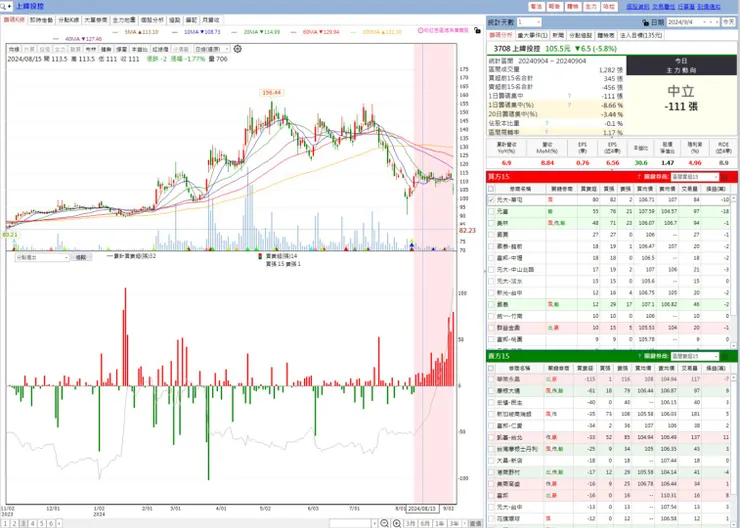Open the dropdown box left of zoom icons
740x528 pixels.
pos(353,523)
